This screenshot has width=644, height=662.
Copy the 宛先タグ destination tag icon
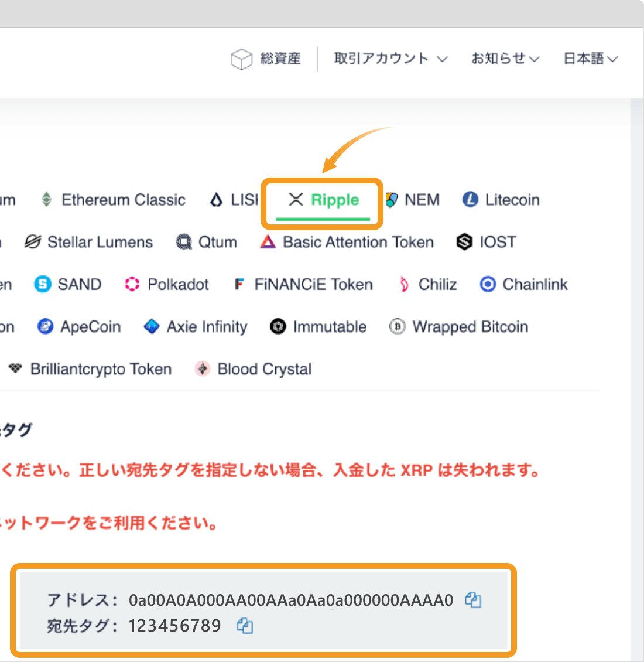click(245, 625)
